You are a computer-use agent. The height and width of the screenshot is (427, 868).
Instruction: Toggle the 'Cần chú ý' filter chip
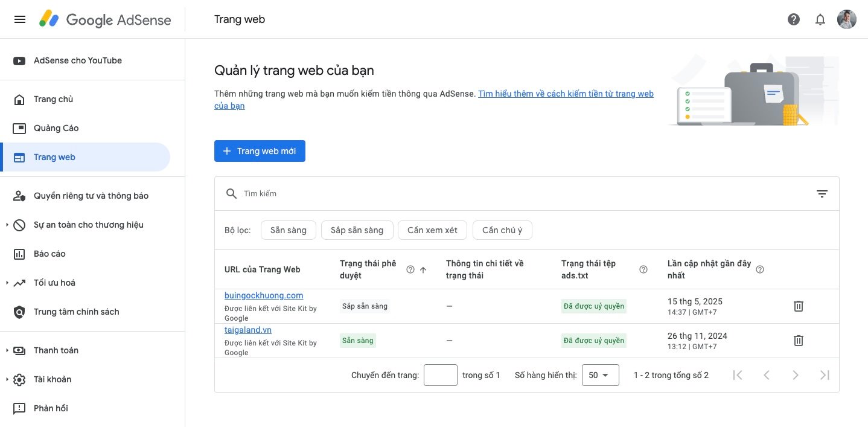pyautogui.click(x=502, y=230)
